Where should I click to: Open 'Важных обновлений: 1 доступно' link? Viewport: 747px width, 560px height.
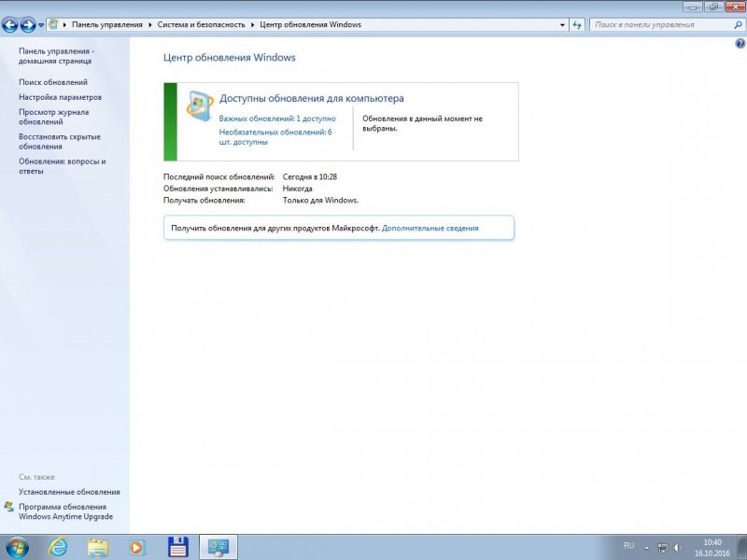tap(277, 119)
